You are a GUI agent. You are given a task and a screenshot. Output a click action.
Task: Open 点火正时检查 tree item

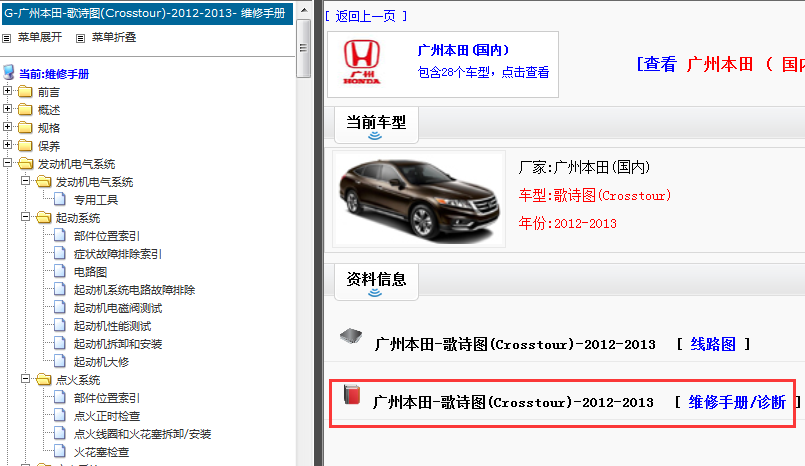pos(107,416)
